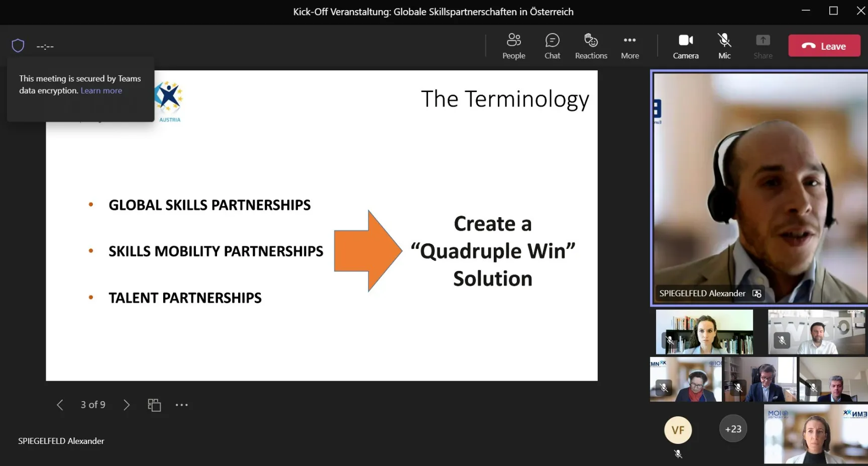This screenshot has height=466, width=868.
Task: Unmute the Mic
Action: click(724, 46)
